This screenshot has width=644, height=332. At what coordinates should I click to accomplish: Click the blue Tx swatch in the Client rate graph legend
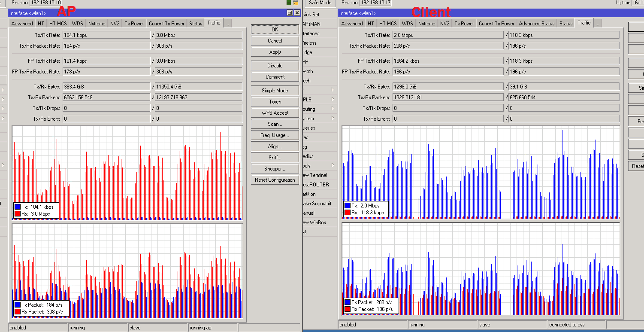(348, 206)
